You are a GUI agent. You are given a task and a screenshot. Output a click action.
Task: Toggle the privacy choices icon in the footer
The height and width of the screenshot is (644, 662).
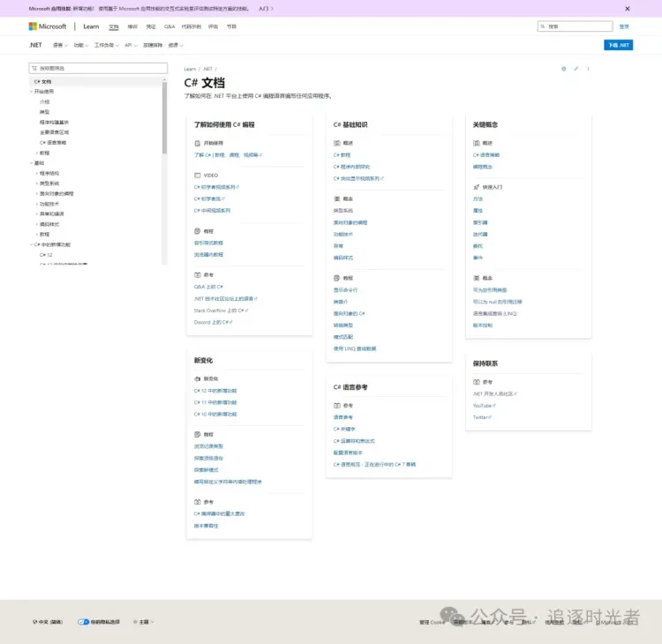coord(84,622)
